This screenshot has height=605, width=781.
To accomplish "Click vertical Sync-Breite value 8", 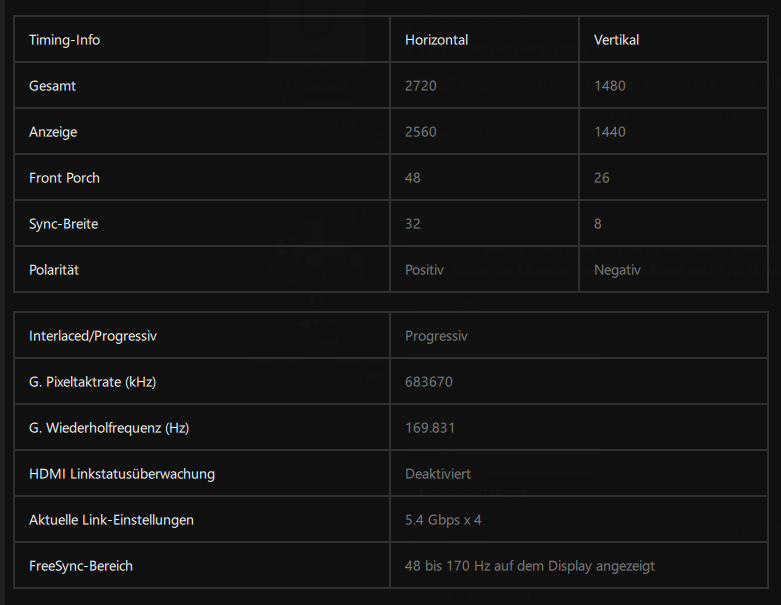I will 598,224.
